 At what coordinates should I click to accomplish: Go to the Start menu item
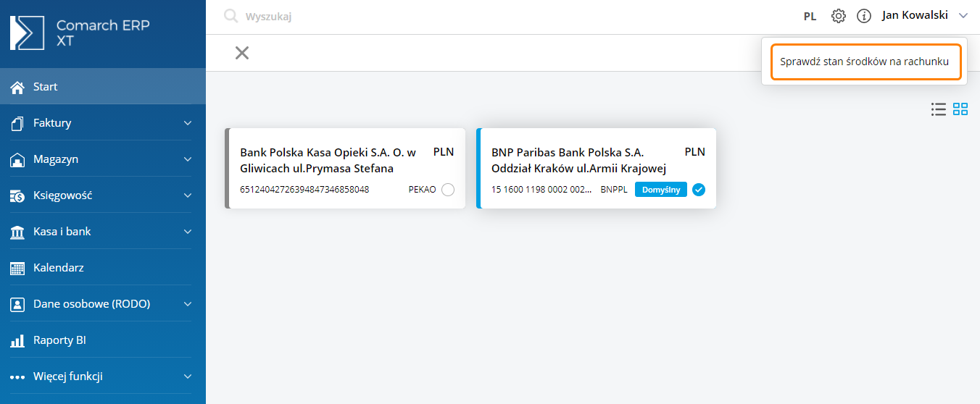coord(45,87)
